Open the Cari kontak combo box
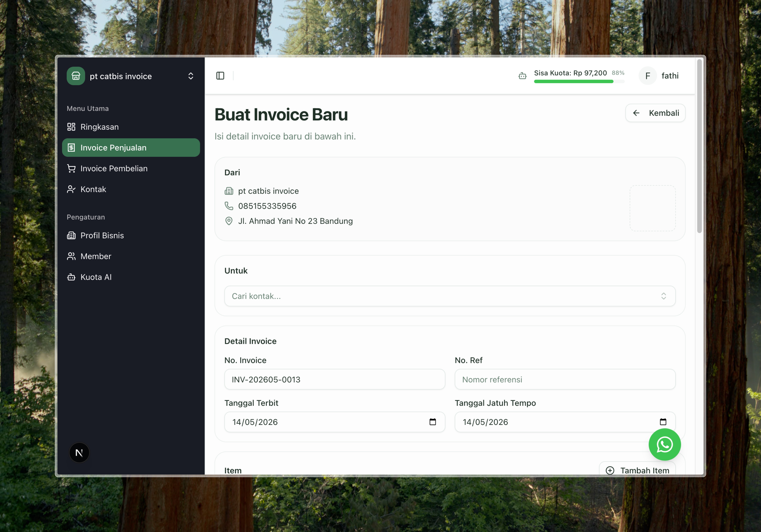 tap(450, 296)
